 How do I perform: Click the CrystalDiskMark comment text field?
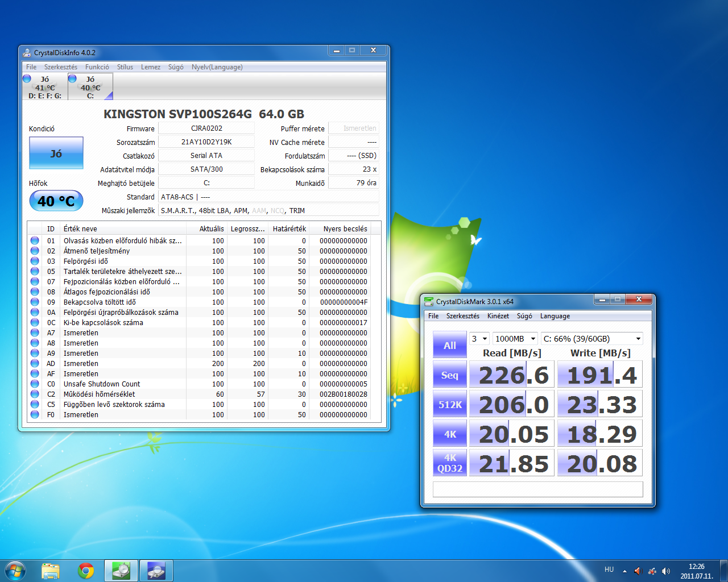pyautogui.click(x=538, y=489)
